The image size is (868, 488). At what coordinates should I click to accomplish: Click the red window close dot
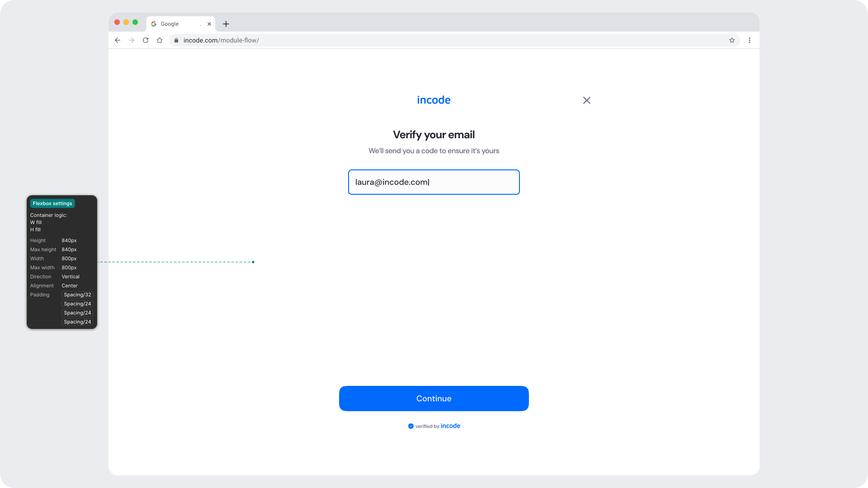117,22
